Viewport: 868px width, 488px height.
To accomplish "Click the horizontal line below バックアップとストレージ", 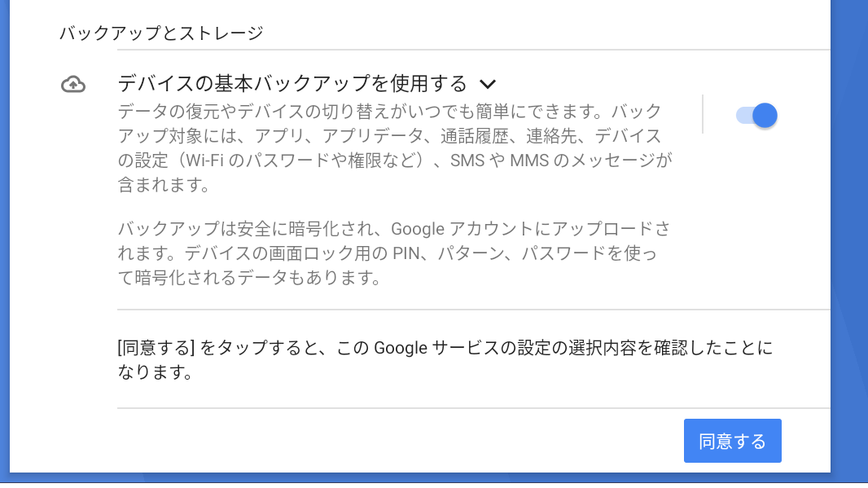I will (473, 50).
